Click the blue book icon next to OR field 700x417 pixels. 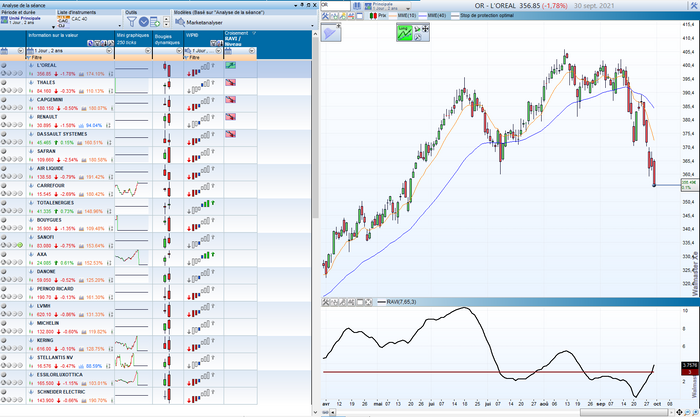pyautogui.click(x=357, y=6)
